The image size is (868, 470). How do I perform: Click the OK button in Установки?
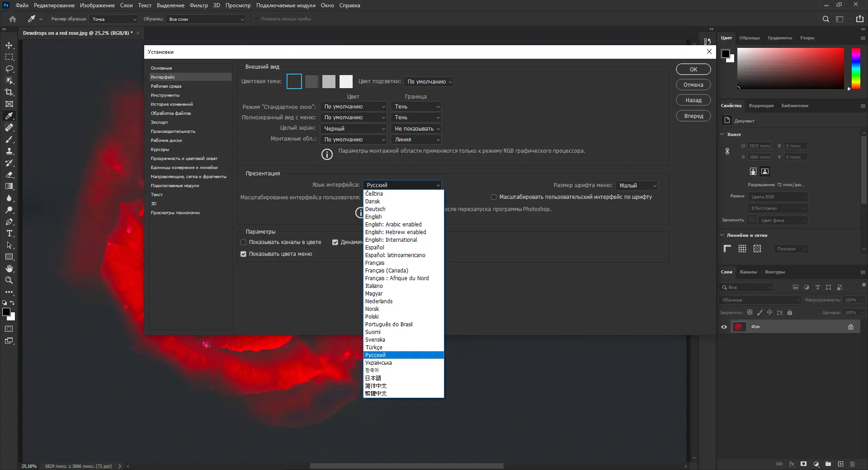(693, 69)
